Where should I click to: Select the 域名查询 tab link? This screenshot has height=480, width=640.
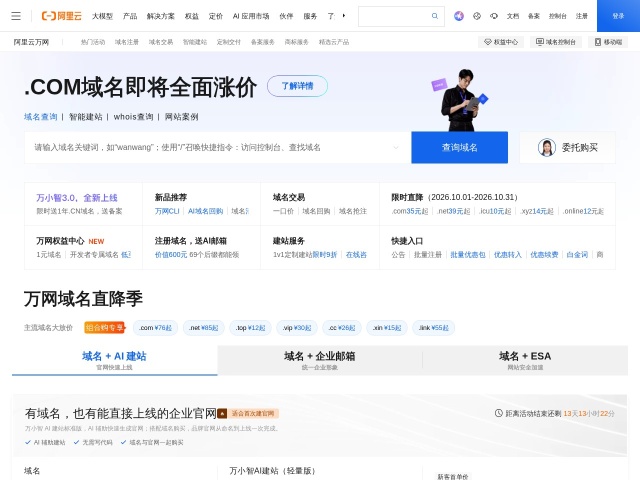point(40,117)
